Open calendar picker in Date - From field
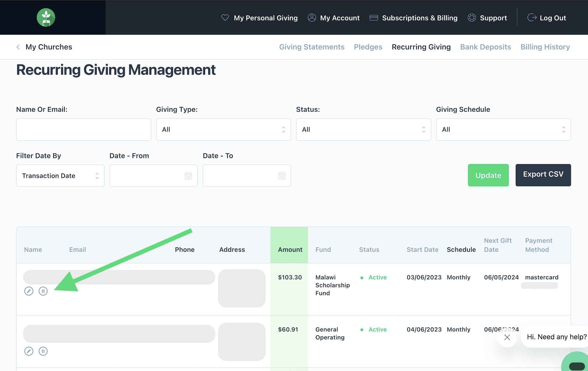The height and width of the screenshot is (371, 588). point(188,176)
